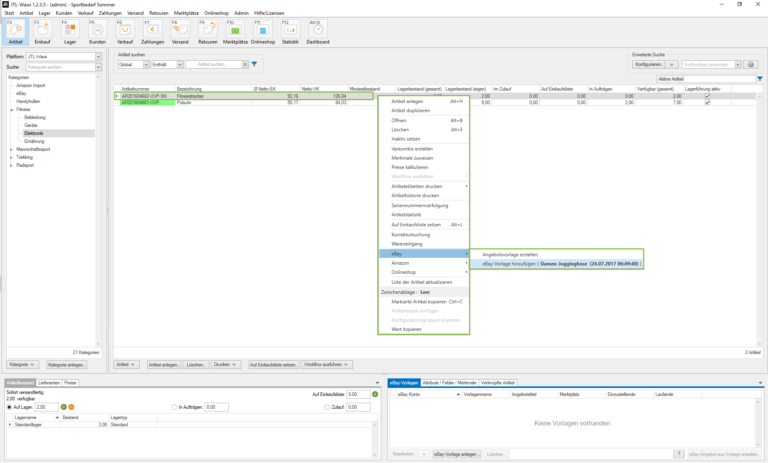Click the Auf Einkaufsliste setzen button
Screen dimensions: 768x463
tap(274, 364)
